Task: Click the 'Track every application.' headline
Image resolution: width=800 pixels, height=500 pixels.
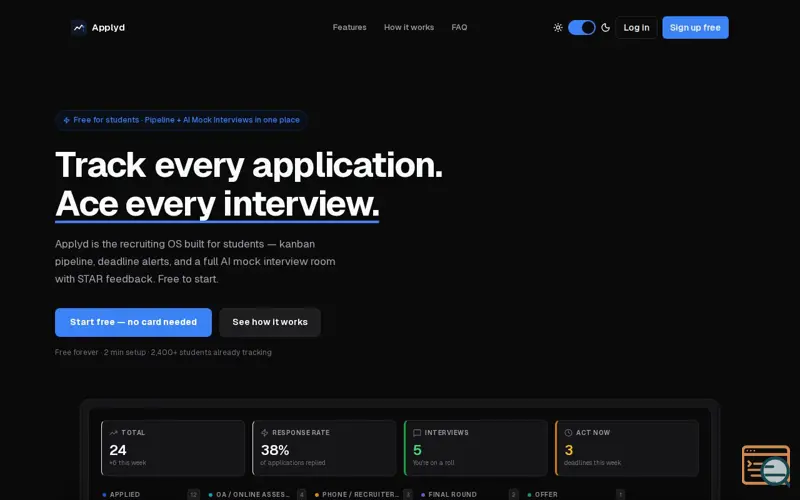Action: [248, 165]
